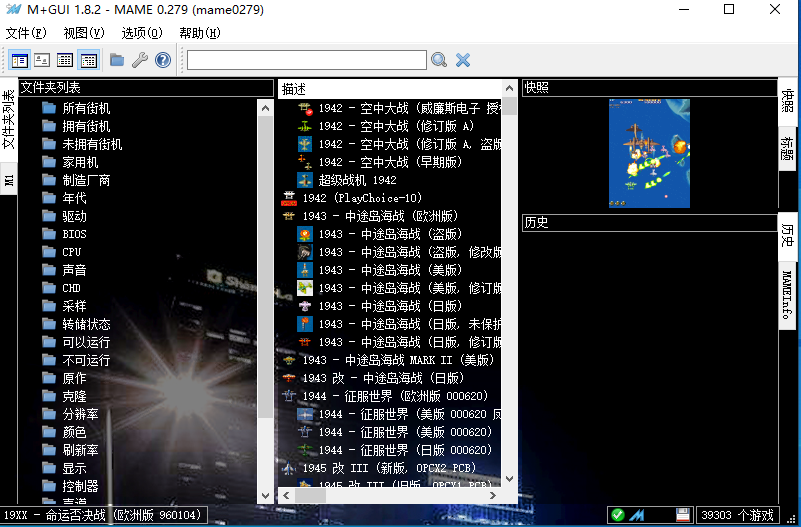The image size is (801, 527).
Task: Toggle the screenshot pane toolbar button
Action: click(x=42, y=60)
